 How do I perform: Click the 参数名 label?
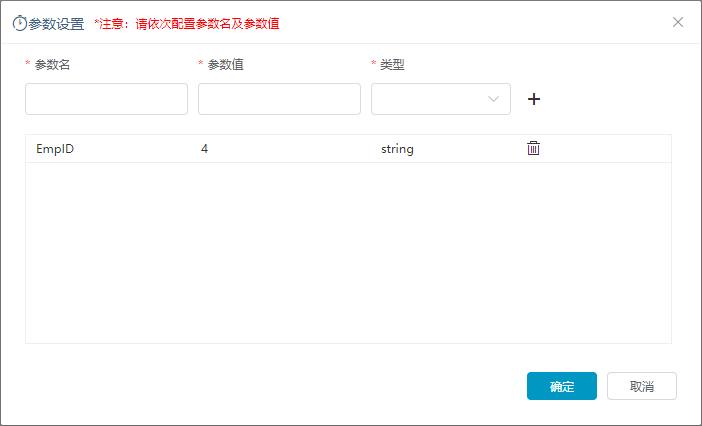52,65
